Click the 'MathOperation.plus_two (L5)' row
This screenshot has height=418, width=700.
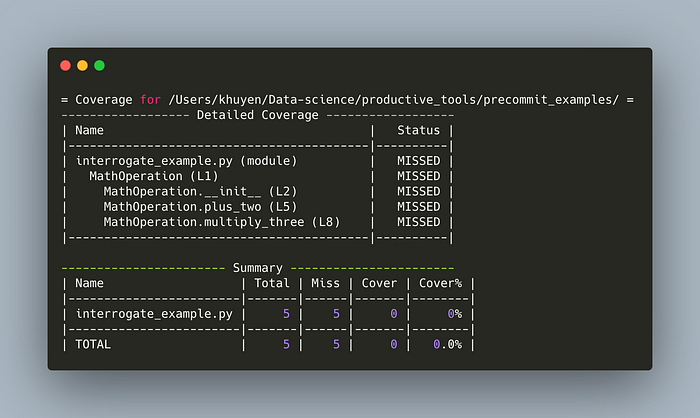[200, 207]
